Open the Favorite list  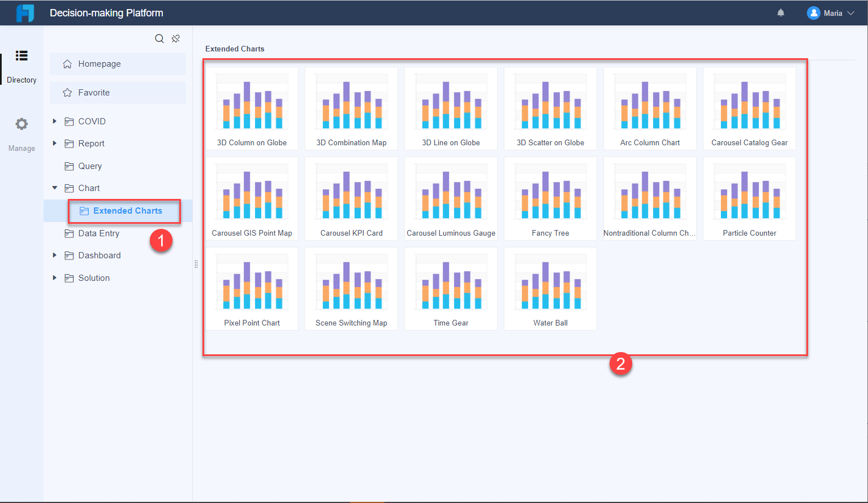pos(118,93)
